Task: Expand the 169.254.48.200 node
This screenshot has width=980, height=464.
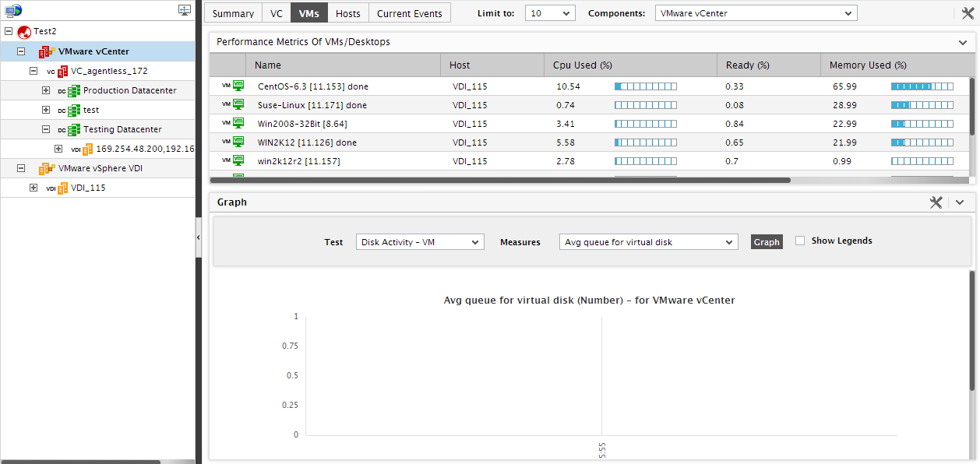Action: [58, 149]
